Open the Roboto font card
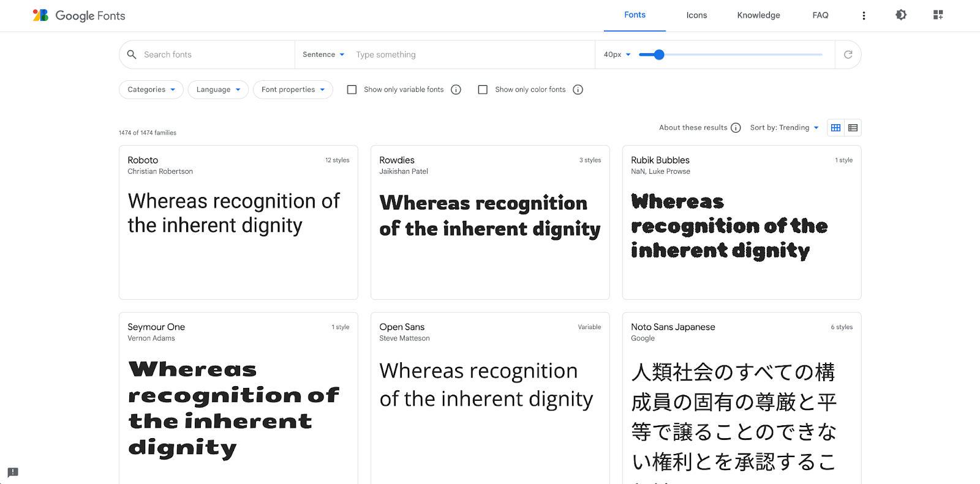 [x=238, y=222]
